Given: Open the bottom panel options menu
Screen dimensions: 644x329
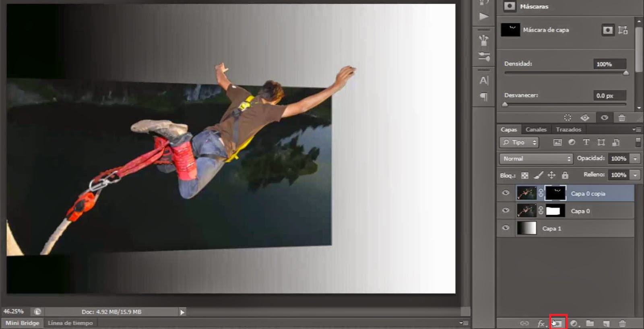Looking at the screenshot, I should coord(464,323).
